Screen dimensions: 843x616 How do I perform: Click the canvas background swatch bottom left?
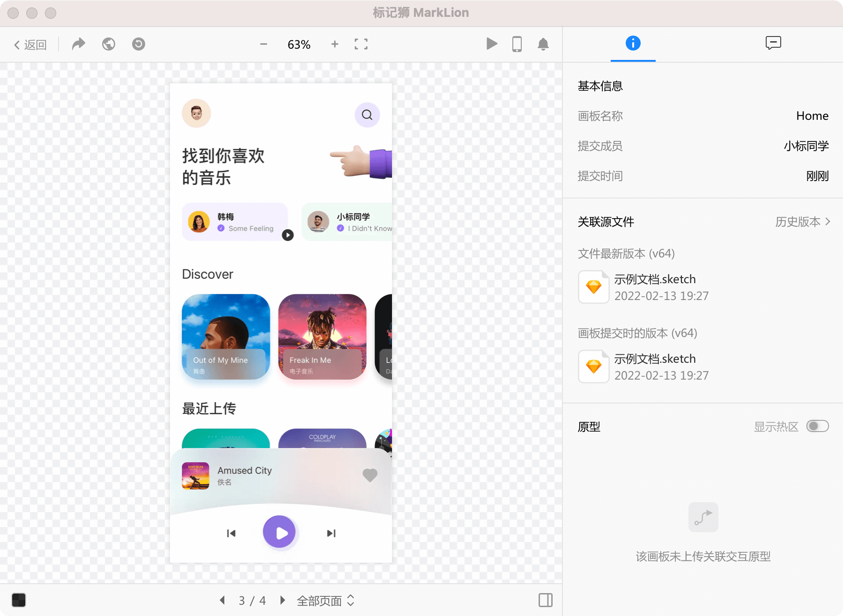pos(19,600)
